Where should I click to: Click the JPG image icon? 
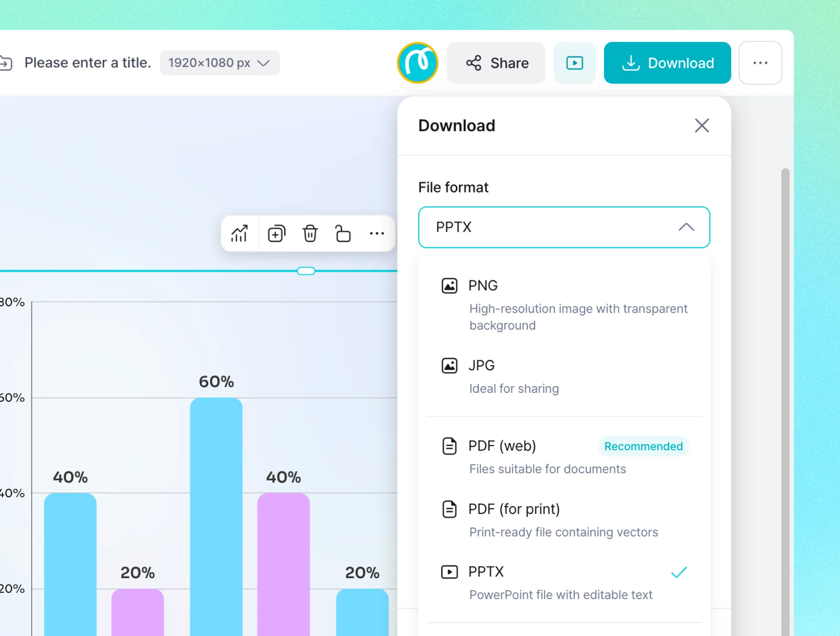point(449,365)
